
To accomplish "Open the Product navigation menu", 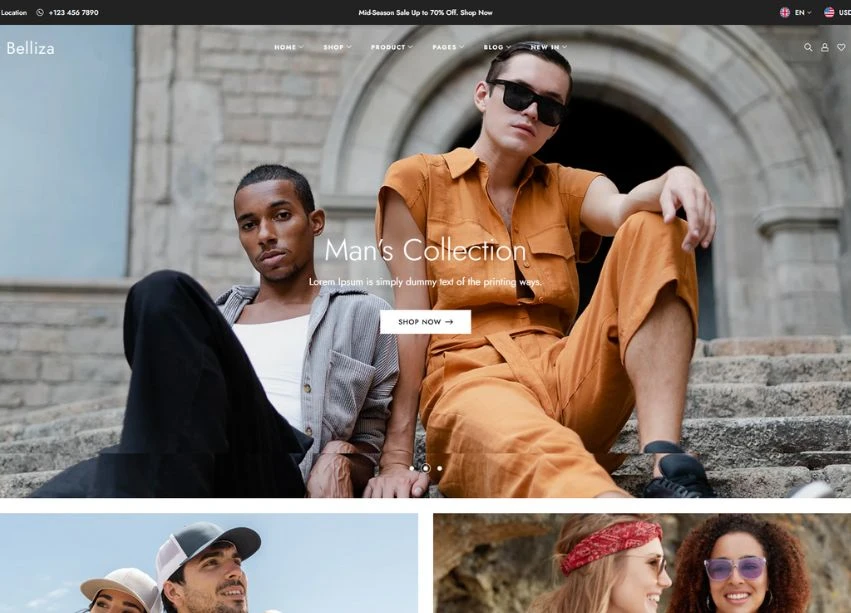I will (x=391, y=47).
